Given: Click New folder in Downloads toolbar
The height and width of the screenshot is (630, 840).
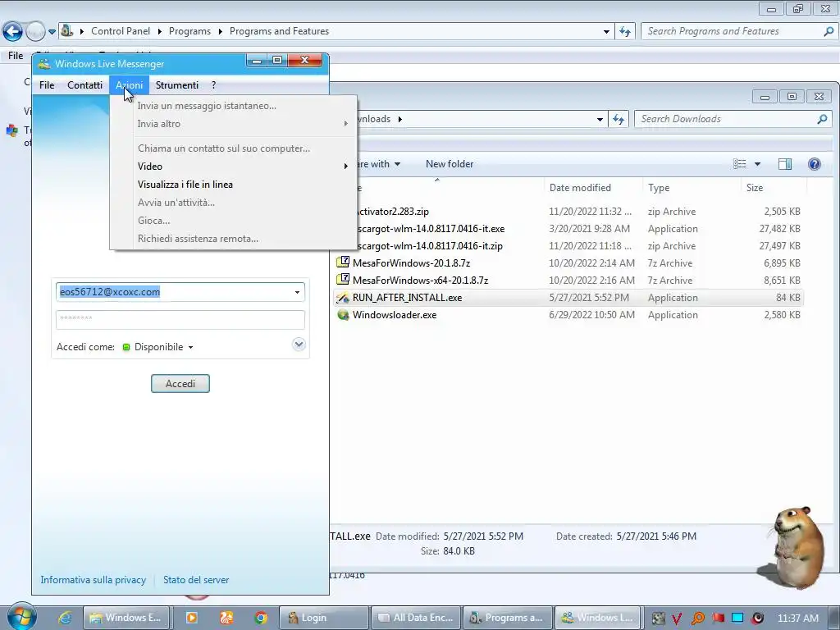Looking at the screenshot, I should point(450,164).
